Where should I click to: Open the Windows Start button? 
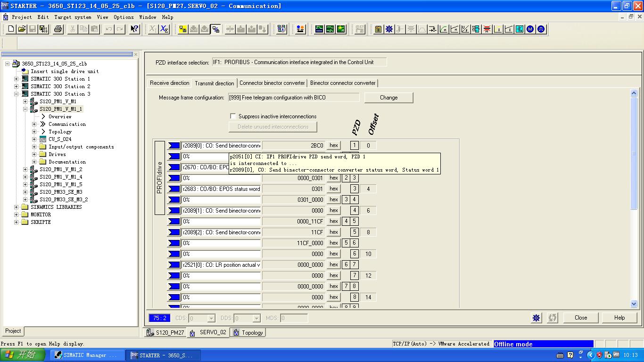22,355
